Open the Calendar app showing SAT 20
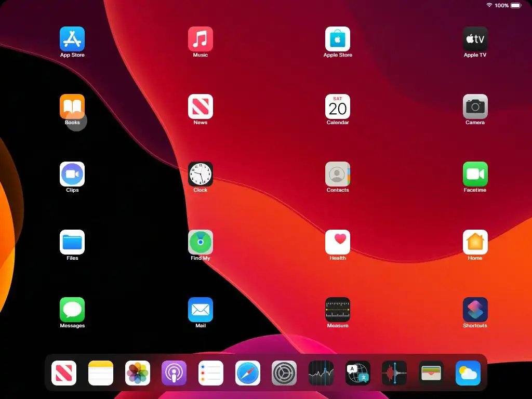532x399 pixels. coord(338,107)
